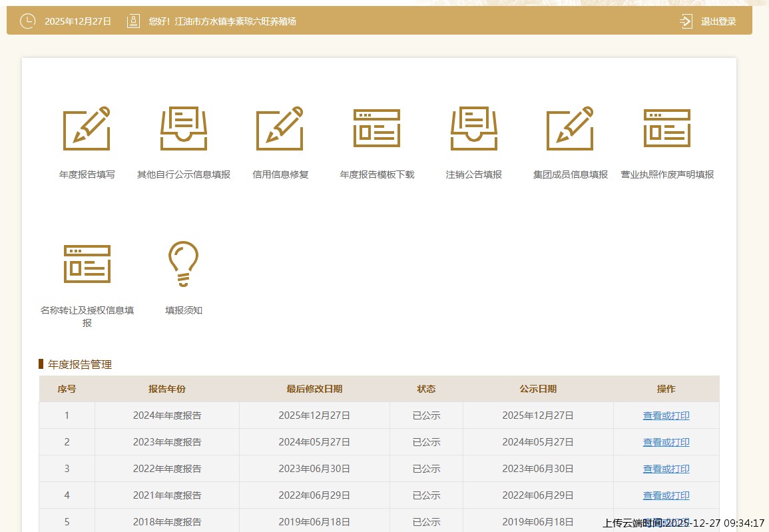View or print the 2024年度报告
Screen dimensions: 769x532
point(666,415)
